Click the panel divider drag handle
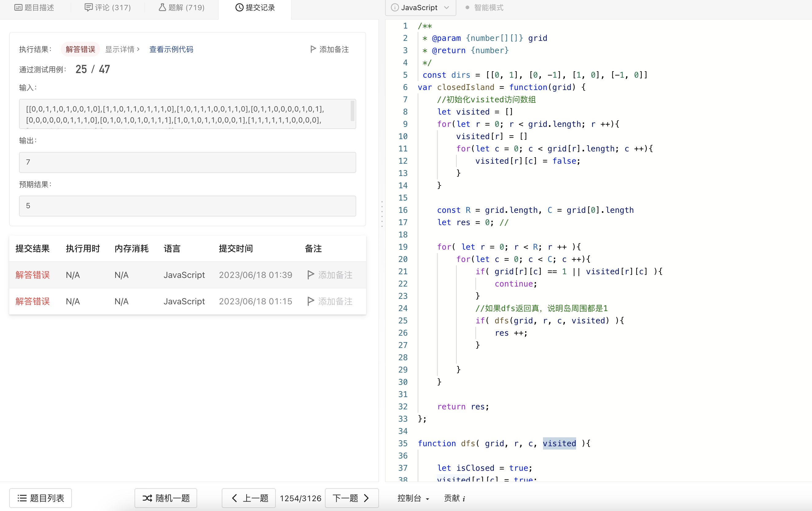The height and width of the screenshot is (511, 812). (x=382, y=214)
